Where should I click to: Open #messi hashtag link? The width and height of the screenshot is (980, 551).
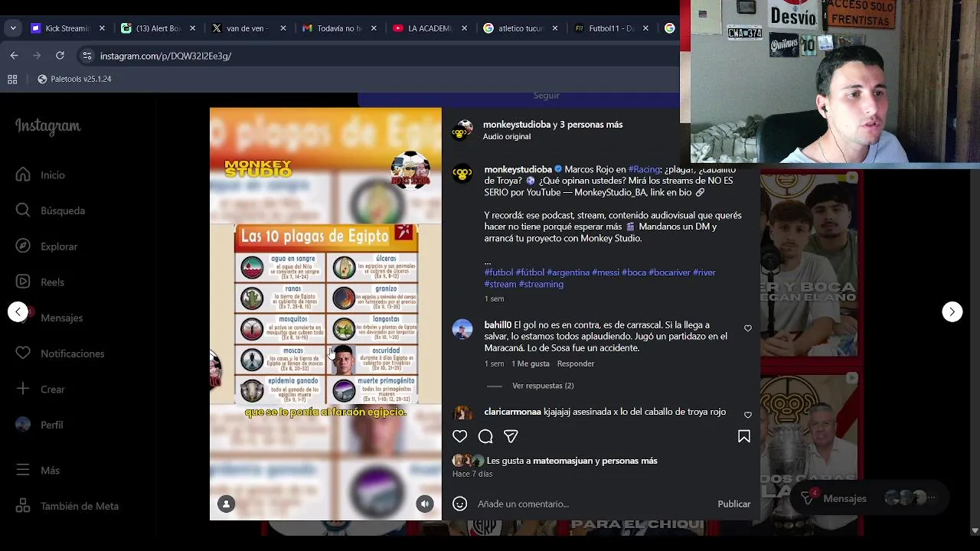pyautogui.click(x=606, y=272)
